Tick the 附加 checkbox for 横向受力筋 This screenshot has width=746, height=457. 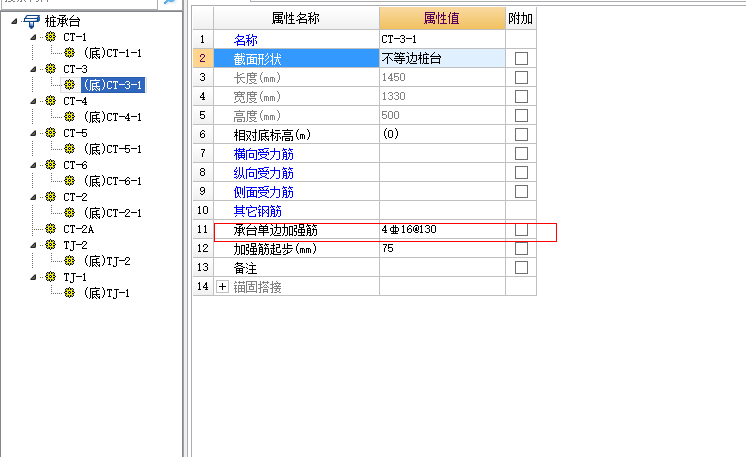click(521, 154)
